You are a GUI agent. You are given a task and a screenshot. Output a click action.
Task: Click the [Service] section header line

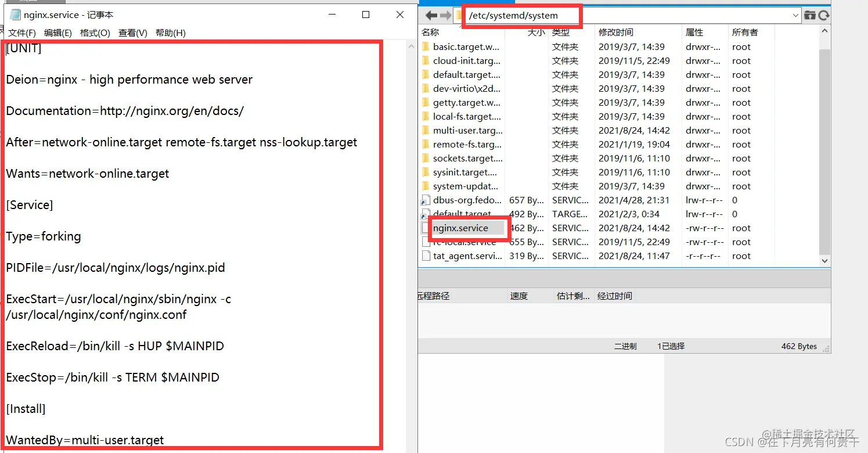30,205
